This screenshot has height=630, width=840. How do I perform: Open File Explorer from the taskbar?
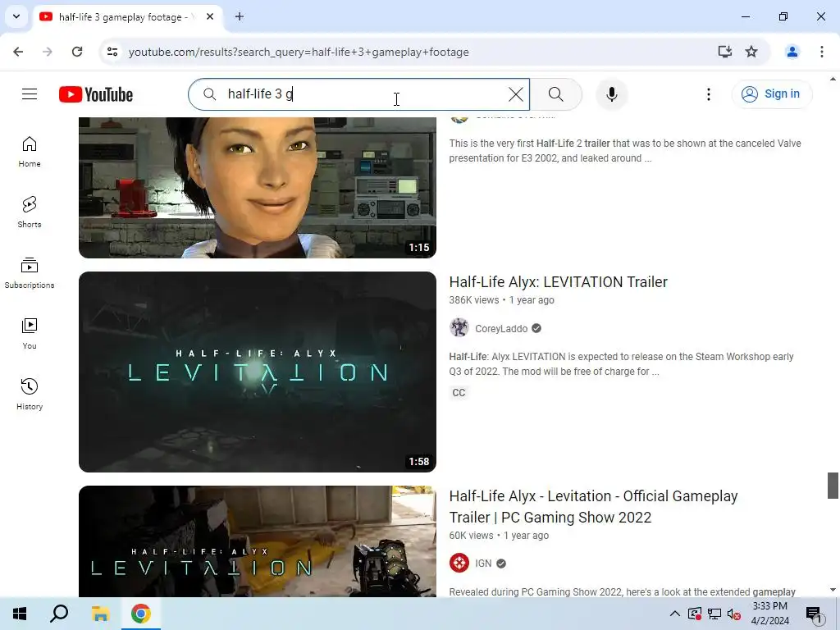click(100, 614)
